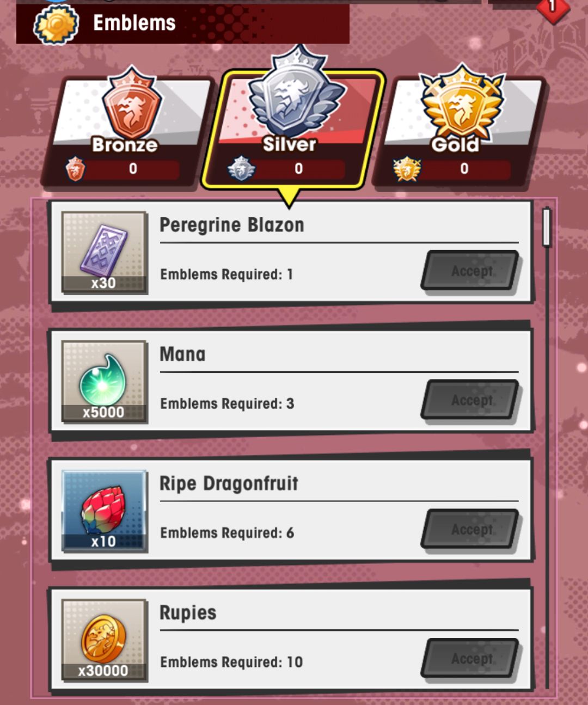Image resolution: width=588 pixels, height=705 pixels.
Task: Accept the Peregrine Blazon reward
Action: (x=471, y=271)
